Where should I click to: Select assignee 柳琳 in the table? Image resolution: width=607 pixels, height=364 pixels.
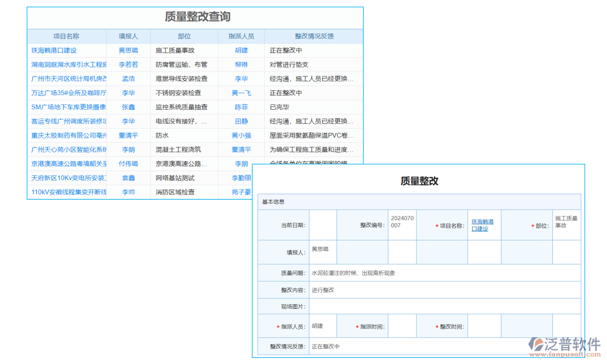pyautogui.click(x=240, y=64)
